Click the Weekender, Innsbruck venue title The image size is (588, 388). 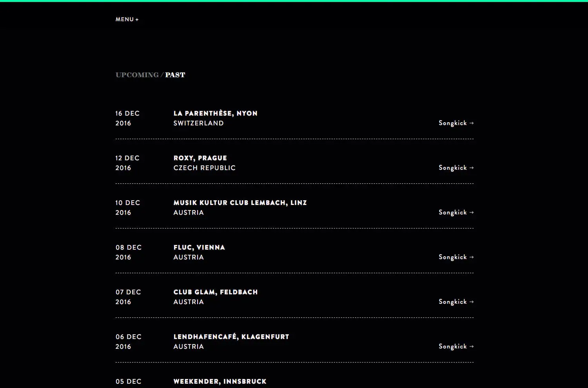[x=220, y=381]
